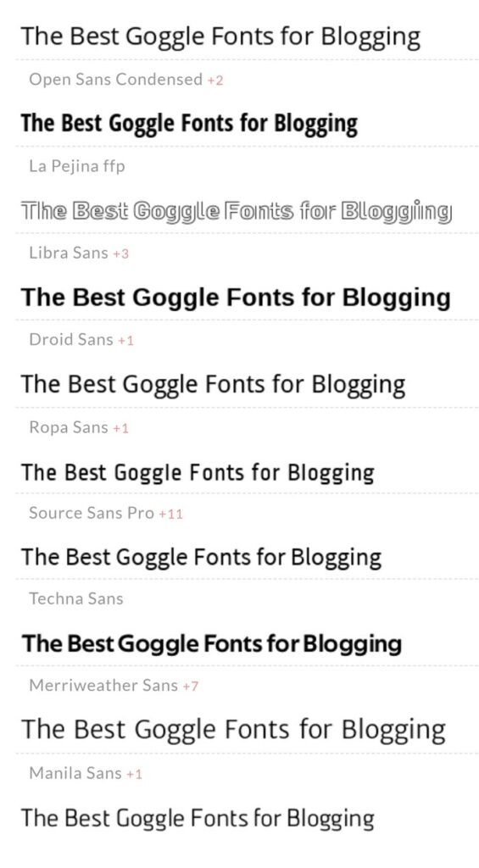The image size is (479, 868).
Task: Open the Manila Sans font link
Action: coord(75,773)
